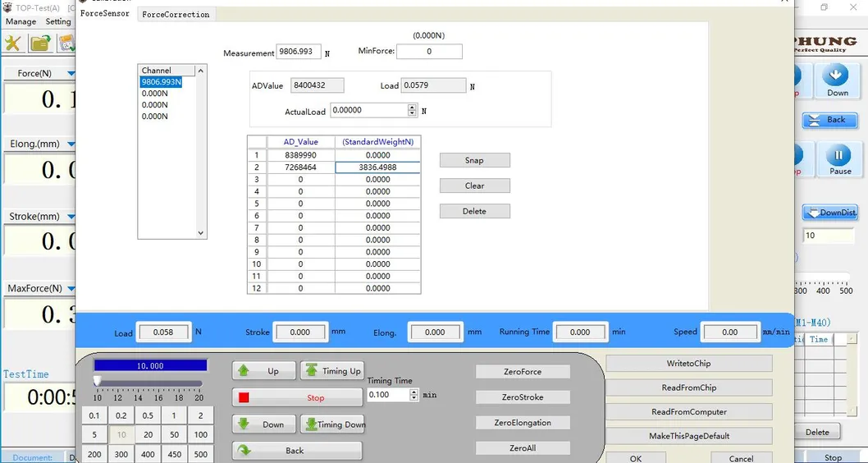Click the open folder toolbar icon
Viewport: 868px width, 463px height.
pyautogui.click(x=39, y=44)
